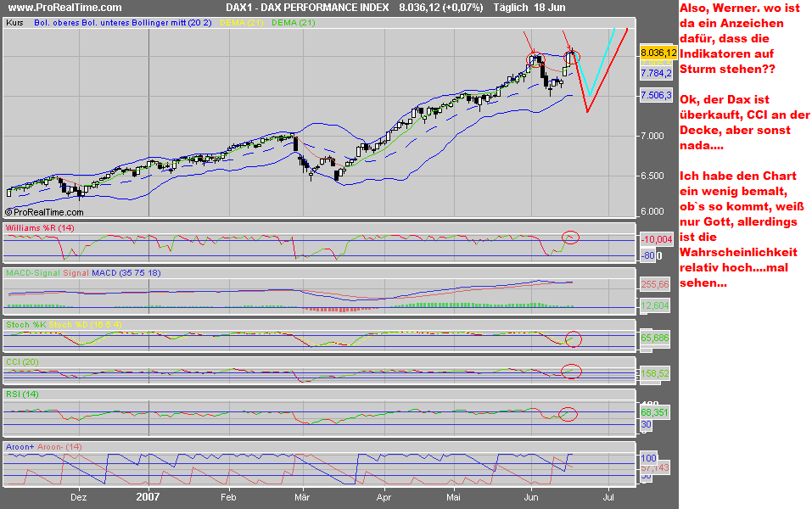Select the CCI (20) indicator label
Viewport: 812px width, 509px height.
[22, 362]
